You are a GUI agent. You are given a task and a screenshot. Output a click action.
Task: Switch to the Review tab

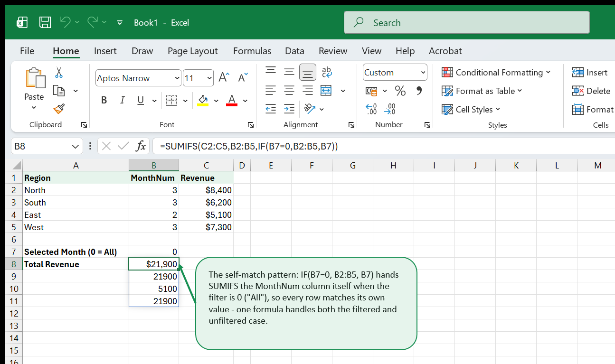click(333, 51)
